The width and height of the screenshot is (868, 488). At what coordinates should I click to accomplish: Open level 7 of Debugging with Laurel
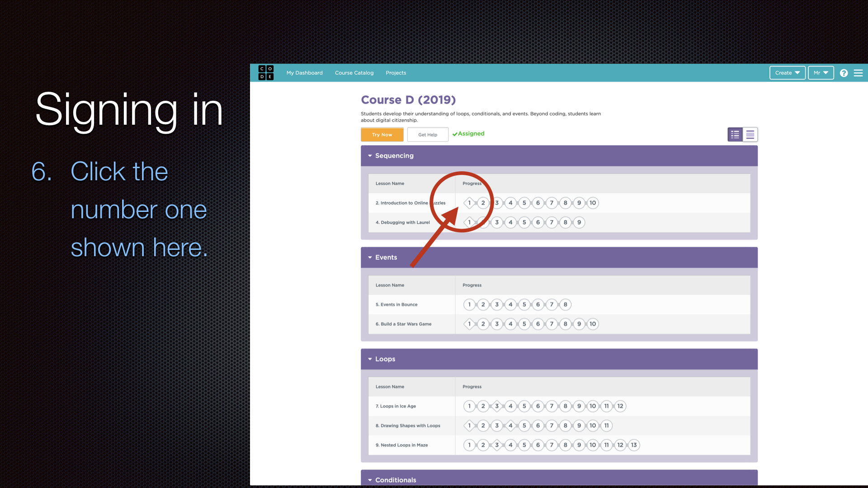pos(552,222)
